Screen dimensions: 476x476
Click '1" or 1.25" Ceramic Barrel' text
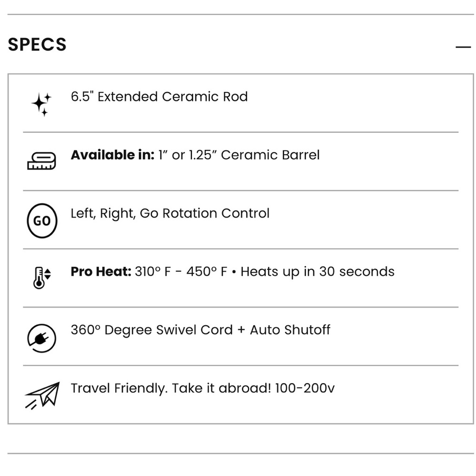[239, 155]
